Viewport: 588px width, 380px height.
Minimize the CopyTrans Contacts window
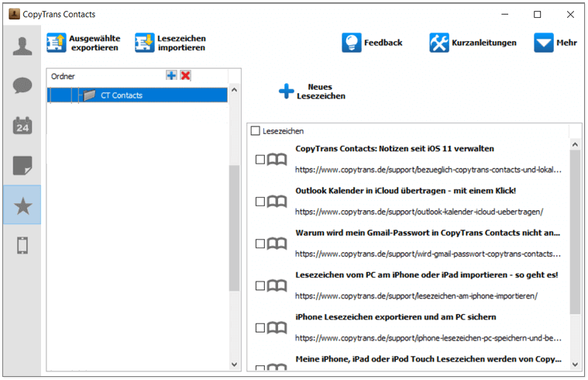[505, 14]
